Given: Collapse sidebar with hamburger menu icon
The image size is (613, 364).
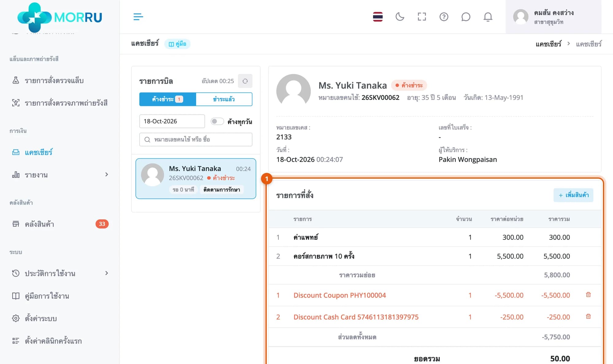Looking at the screenshot, I should click(x=138, y=17).
